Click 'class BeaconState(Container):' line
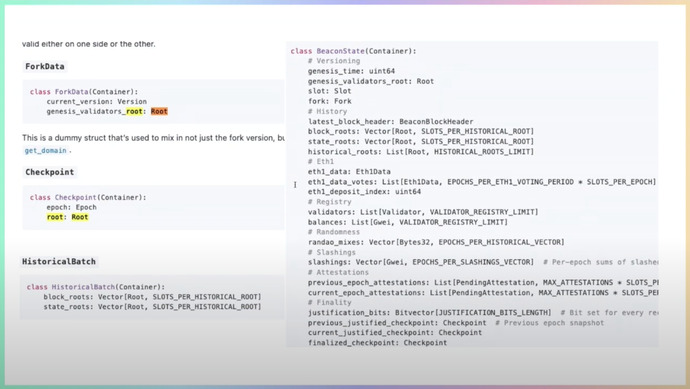Viewport: 690px width, 389px height. [353, 51]
